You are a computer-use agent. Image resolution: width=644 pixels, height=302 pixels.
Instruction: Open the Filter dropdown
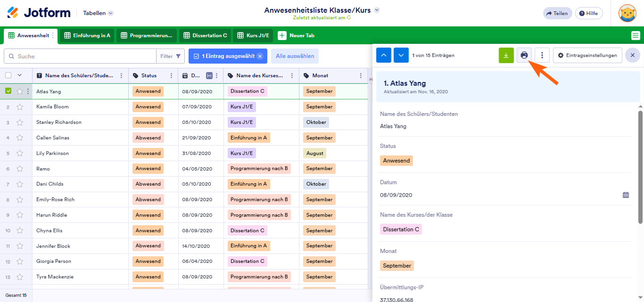[x=170, y=56]
